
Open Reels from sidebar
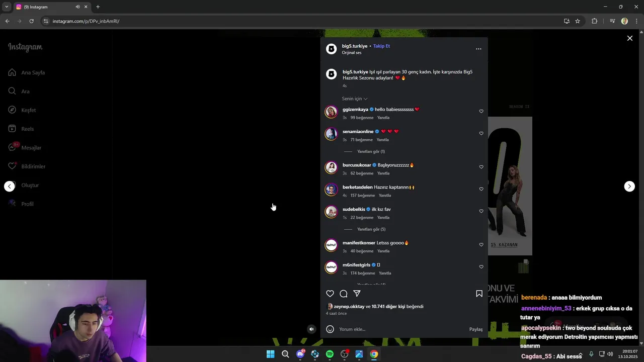[21, 129]
